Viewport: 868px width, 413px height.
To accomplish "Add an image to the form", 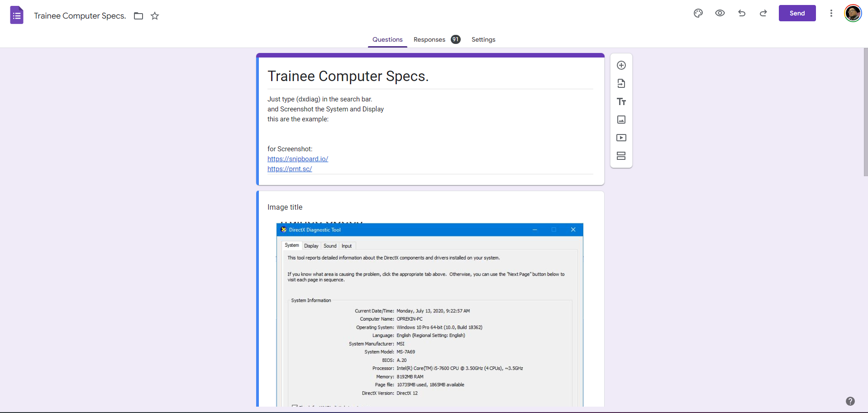I will (x=621, y=120).
